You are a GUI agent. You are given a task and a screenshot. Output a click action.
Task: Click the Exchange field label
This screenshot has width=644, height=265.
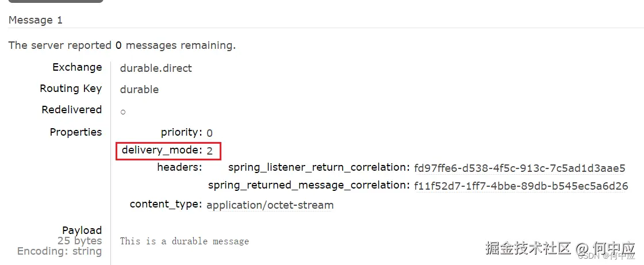tap(77, 67)
